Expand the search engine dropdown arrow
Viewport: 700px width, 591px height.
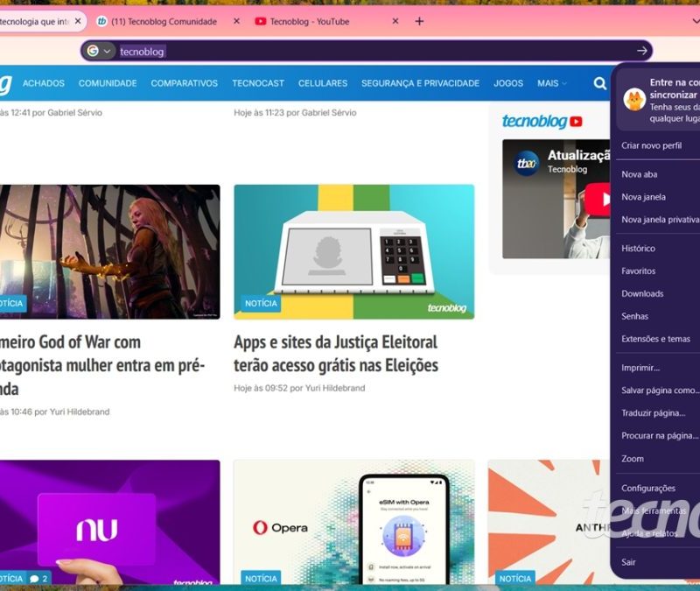coord(107,52)
